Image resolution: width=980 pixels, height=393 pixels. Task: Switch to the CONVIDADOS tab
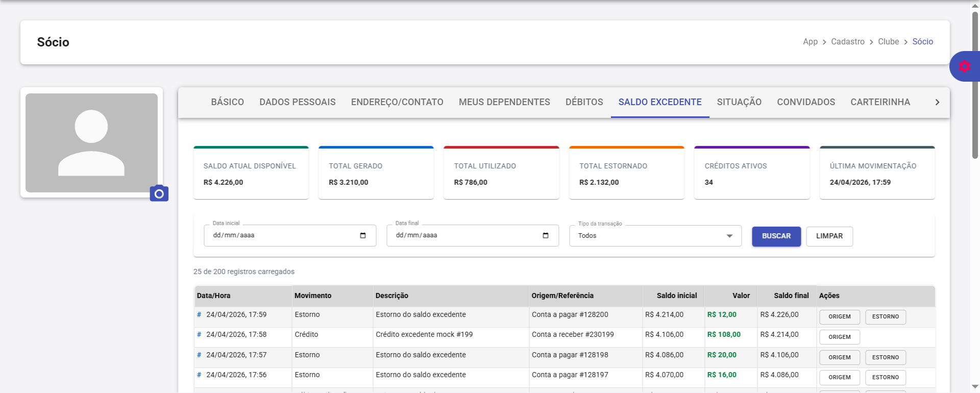pyautogui.click(x=806, y=102)
